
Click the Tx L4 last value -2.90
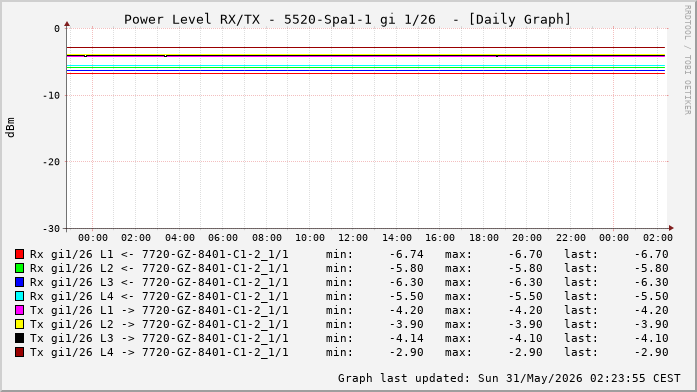click(x=651, y=352)
